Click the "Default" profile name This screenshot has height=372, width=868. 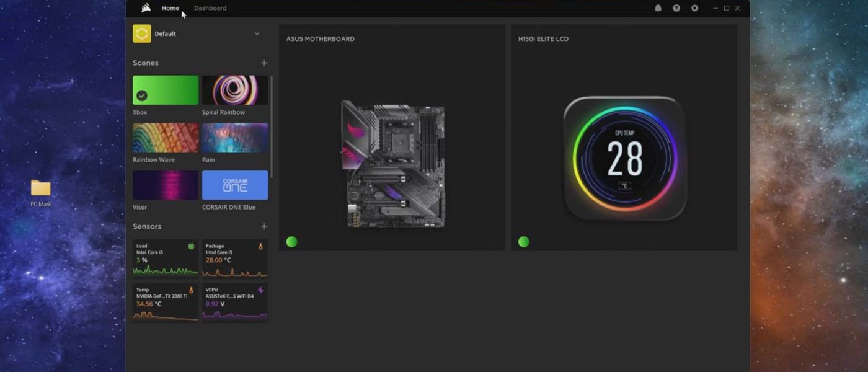pyautogui.click(x=165, y=33)
